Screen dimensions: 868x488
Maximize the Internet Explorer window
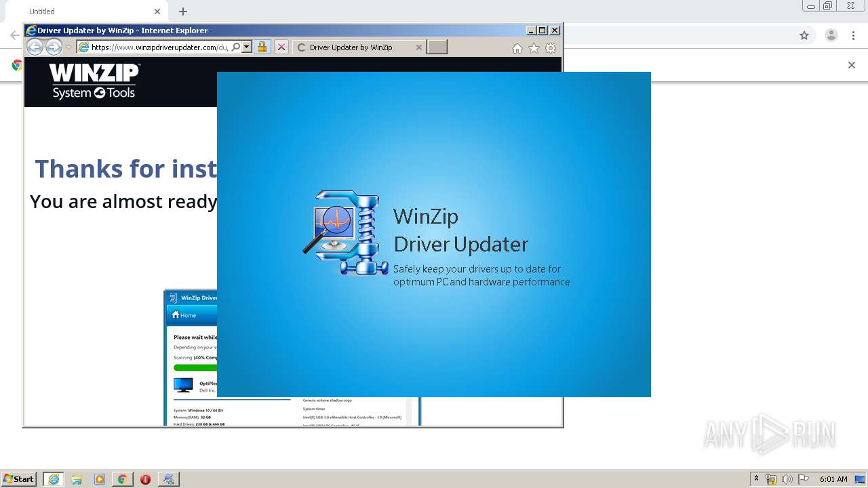click(542, 30)
